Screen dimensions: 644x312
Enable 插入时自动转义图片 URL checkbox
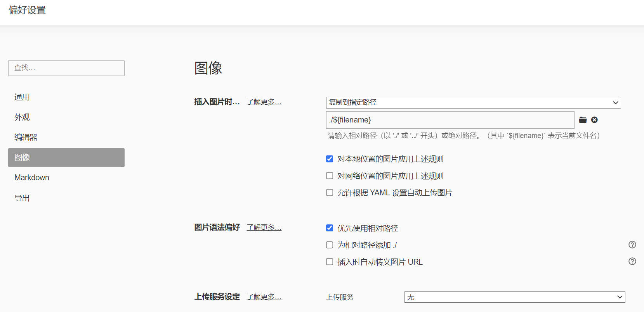pos(330,262)
